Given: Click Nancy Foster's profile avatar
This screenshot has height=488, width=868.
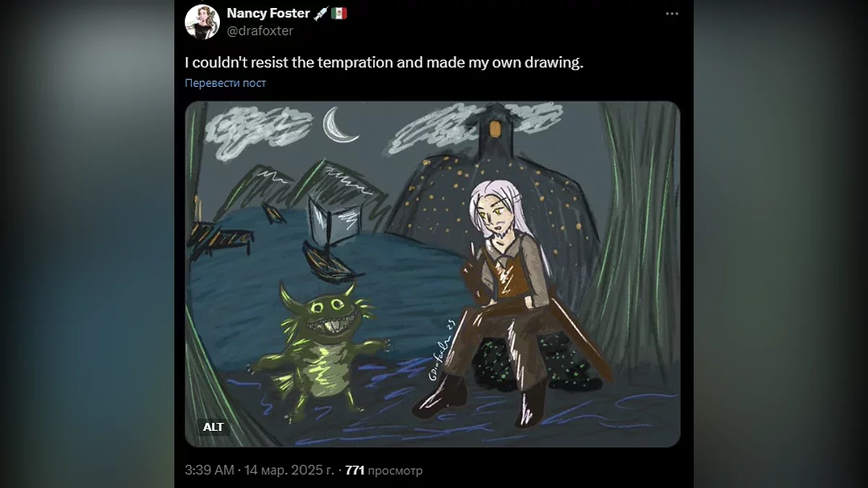Looking at the screenshot, I should [202, 22].
